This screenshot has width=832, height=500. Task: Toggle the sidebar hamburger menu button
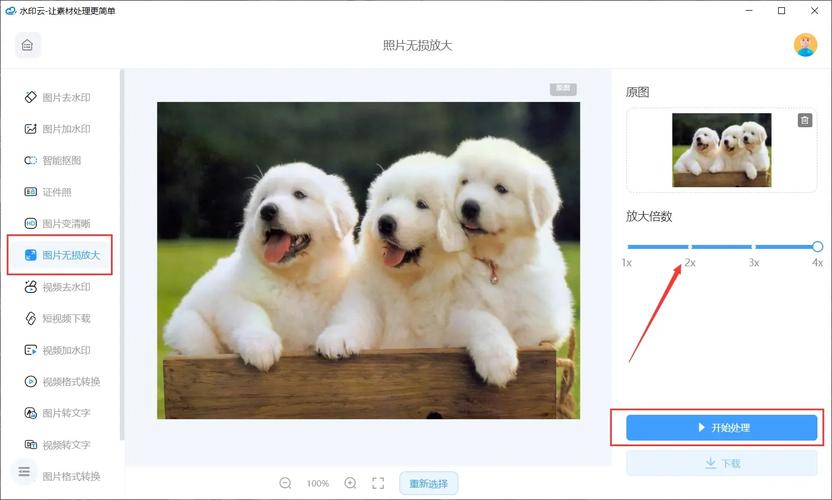coord(24,471)
